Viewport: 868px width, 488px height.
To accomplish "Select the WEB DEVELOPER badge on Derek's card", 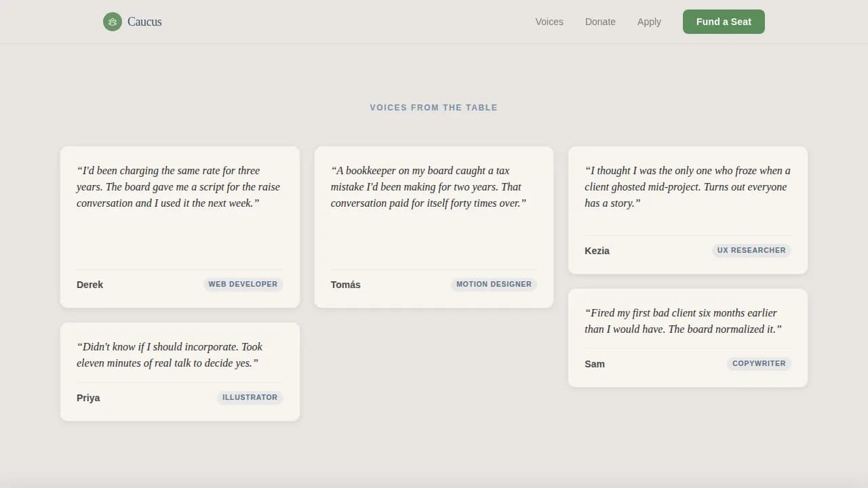I will point(243,284).
